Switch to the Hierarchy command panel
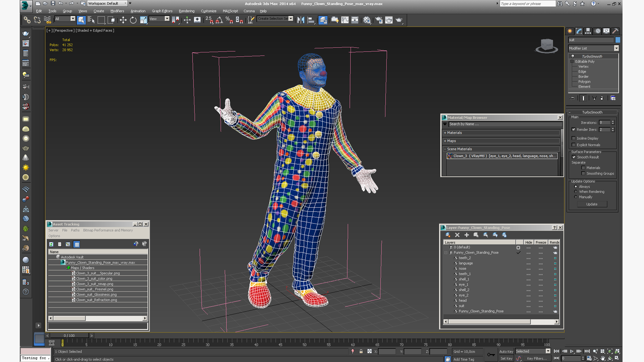Screen dimensions: 644x362 coord(588,31)
